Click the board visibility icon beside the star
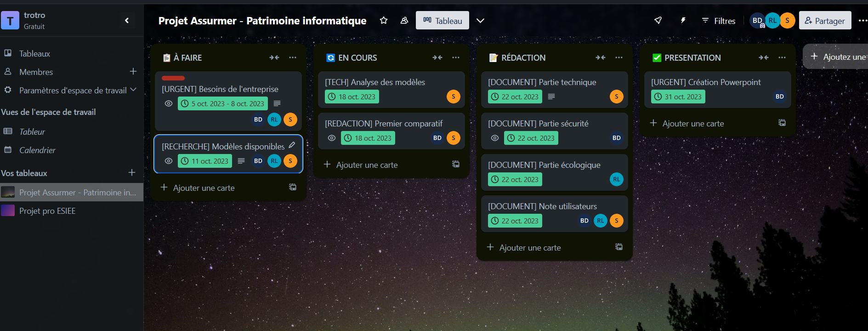 pyautogui.click(x=404, y=20)
